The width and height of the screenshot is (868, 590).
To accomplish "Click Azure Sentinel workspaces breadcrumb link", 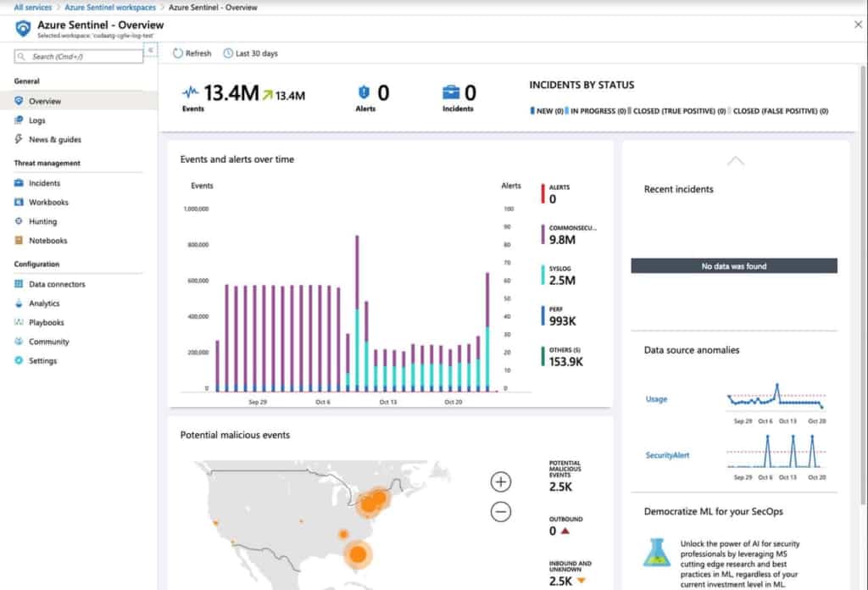I will (x=110, y=7).
